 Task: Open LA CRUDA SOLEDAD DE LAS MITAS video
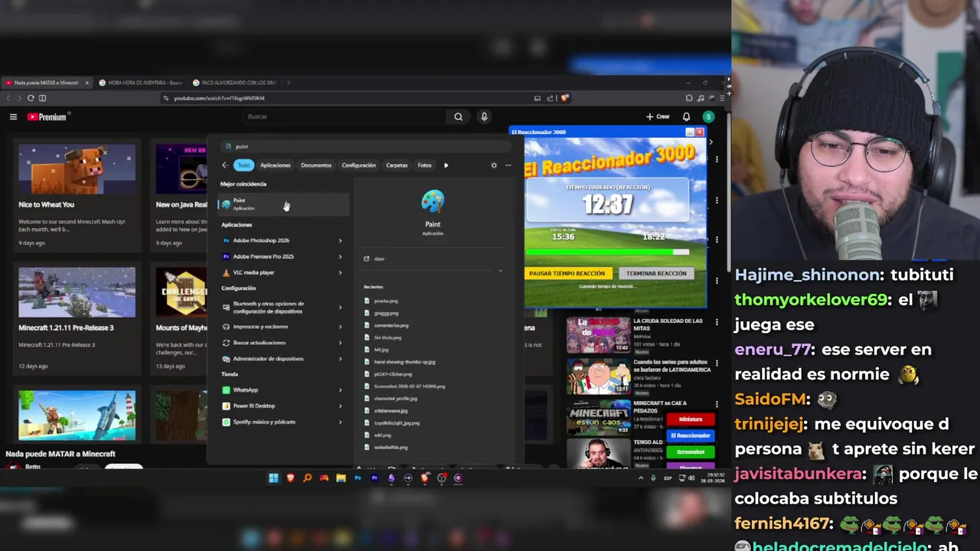[599, 335]
